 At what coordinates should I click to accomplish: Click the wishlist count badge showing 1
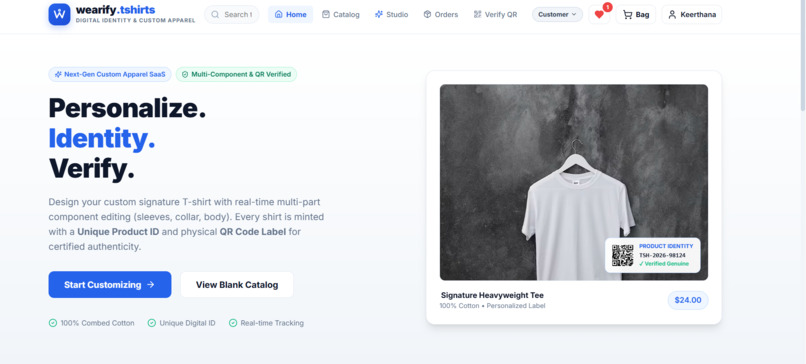608,7
